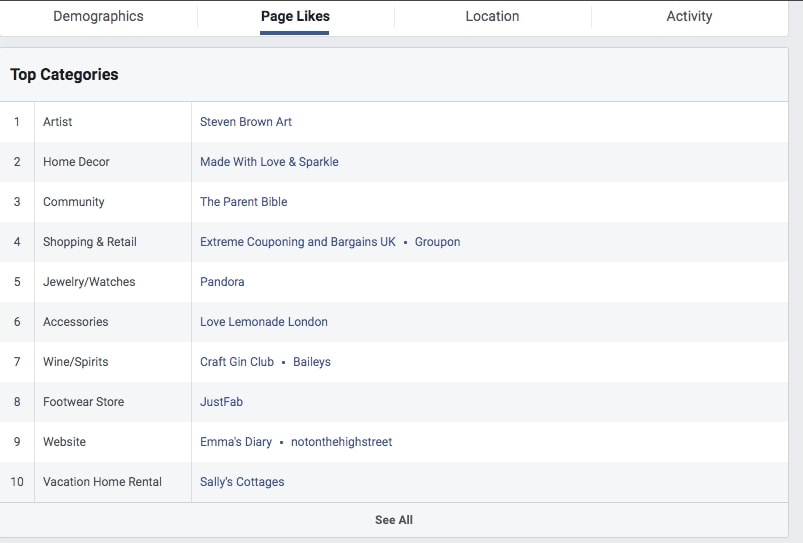Screen dimensions: 803x543
Task: Click the Groupon page link
Action: point(437,242)
